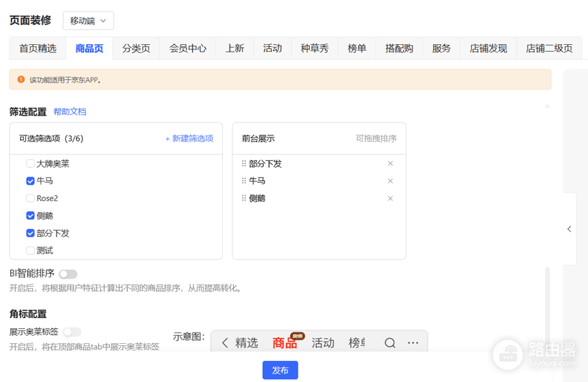The height and width of the screenshot is (382, 588).
Task: Collapse the right side panel arrow
Action: click(569, 229)
